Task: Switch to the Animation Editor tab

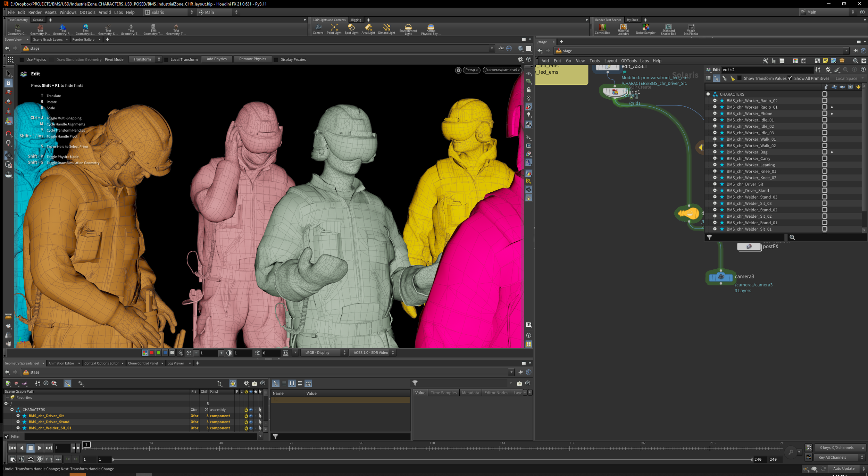Action: click(61, 363)
